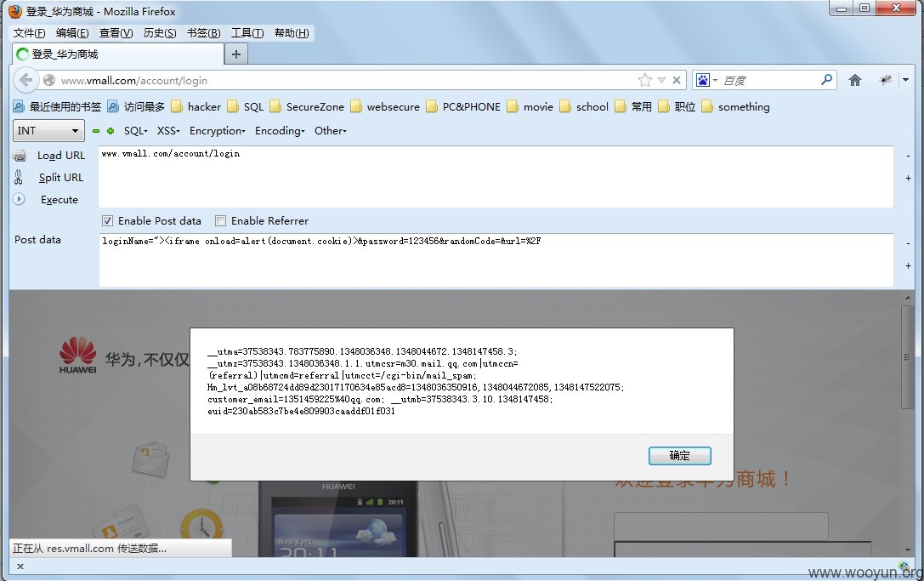The width and height of the screenshot is (924, 581).
Task: Click HackBar minus green icon
Action: [x=96, y=131]
